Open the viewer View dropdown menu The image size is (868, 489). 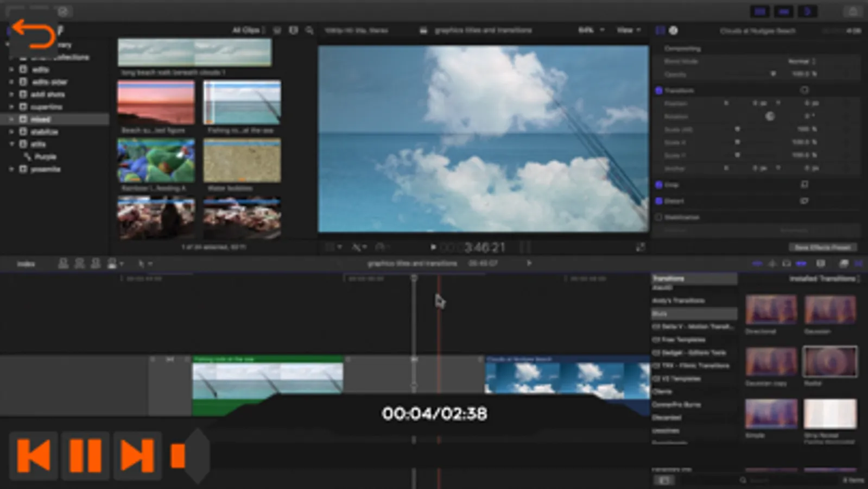point(628,30)
